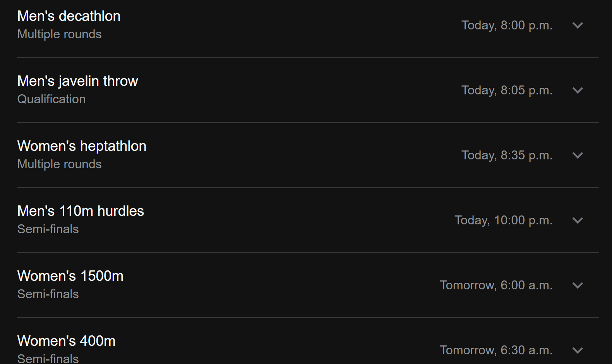The height and width of the screenshot is (364, 612).
Task: Expand the Women's 400m chevron arrow
Action: [578, 350]
